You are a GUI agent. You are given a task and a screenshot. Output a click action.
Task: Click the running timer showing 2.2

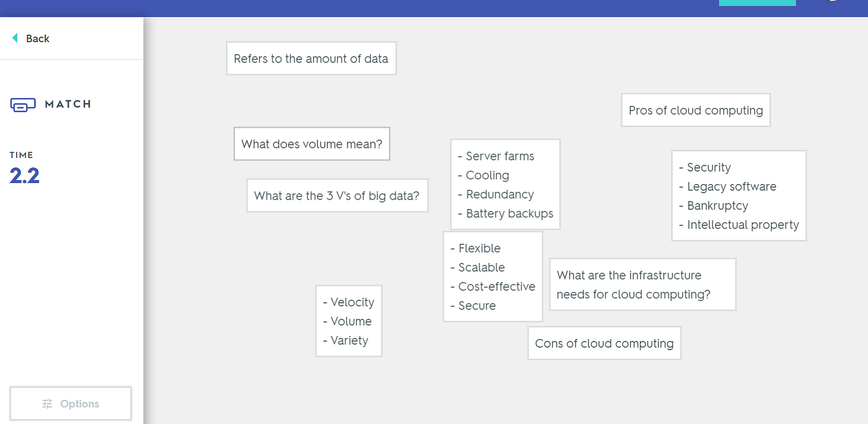(x=24, y=175)
